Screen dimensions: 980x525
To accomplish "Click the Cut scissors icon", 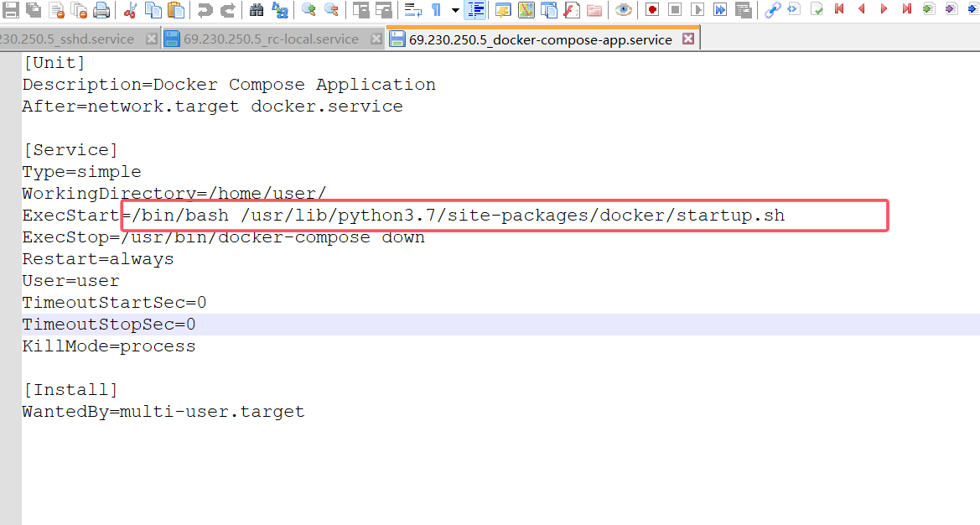I will [x=130, y=9].
